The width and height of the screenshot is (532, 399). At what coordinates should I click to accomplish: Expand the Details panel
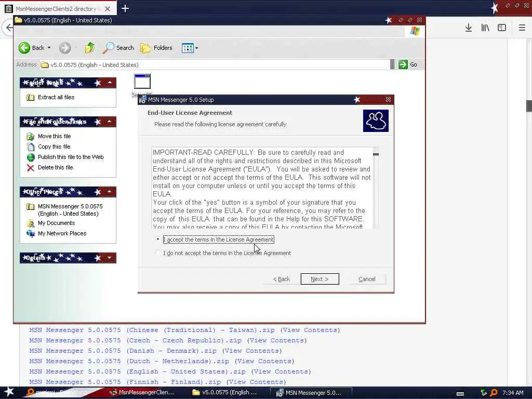110,258
